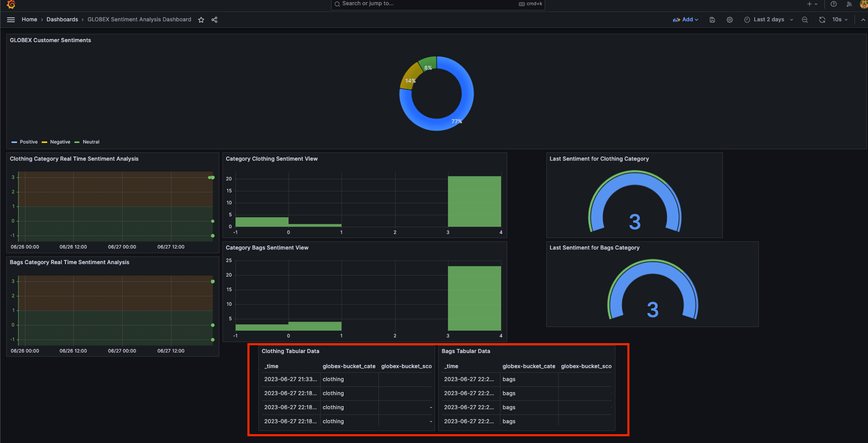Open the share dashboard icon
Image resolution: width=868 pixels, height=443 pixels.
(214, 20)
